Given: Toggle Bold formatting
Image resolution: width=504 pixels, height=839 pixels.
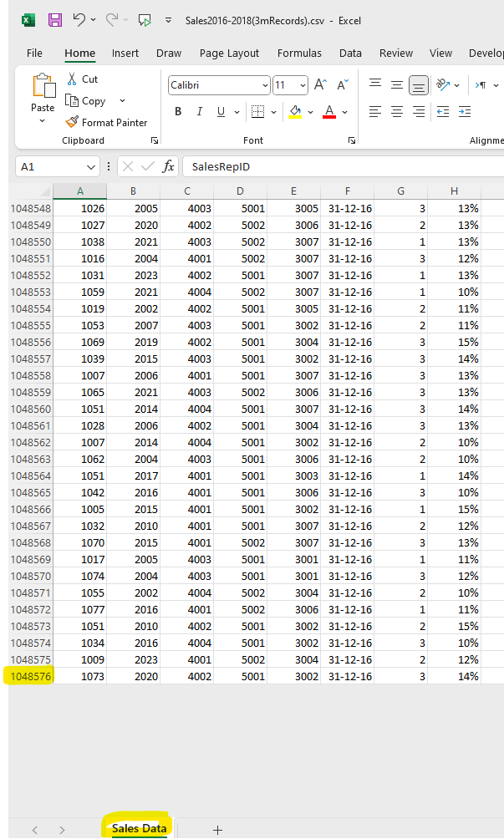Looking at the screenshot, I should tap(178, 112).
